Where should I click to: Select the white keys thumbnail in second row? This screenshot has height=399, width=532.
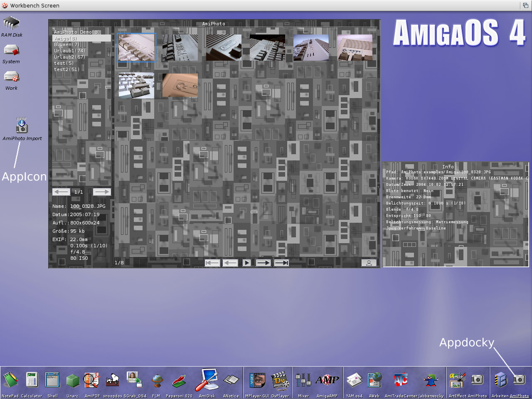point(136,85)
